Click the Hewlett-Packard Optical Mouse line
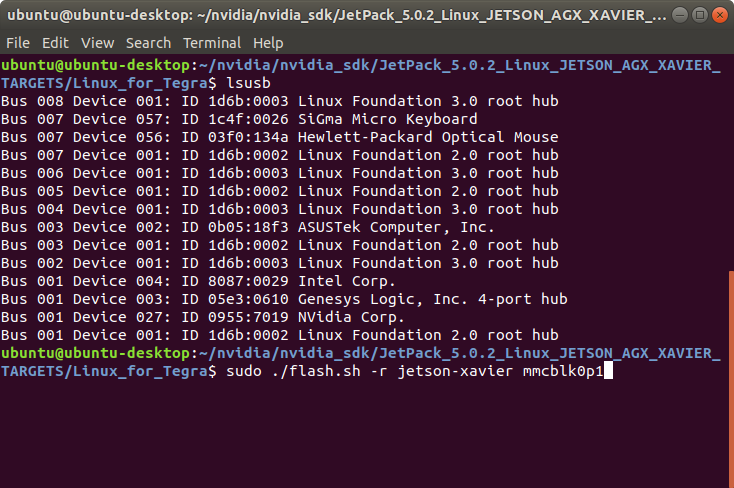Viewport: 734px width, 488px height. pyautogui.click(x=280, y=137)
